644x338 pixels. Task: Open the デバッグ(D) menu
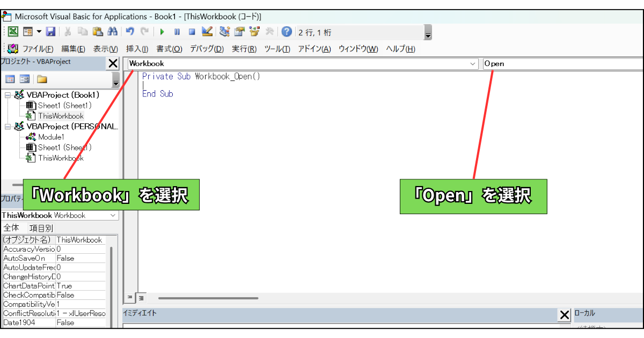click(x=207, y=49)
